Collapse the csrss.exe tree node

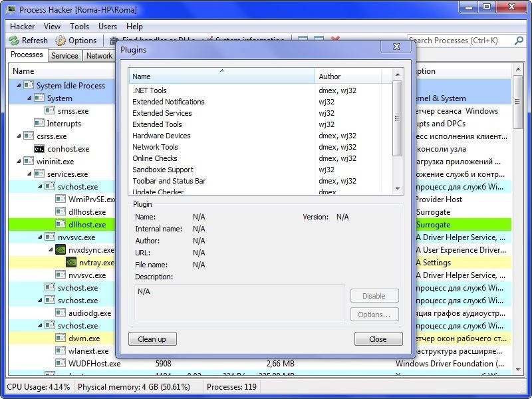(x=19, y=136)
